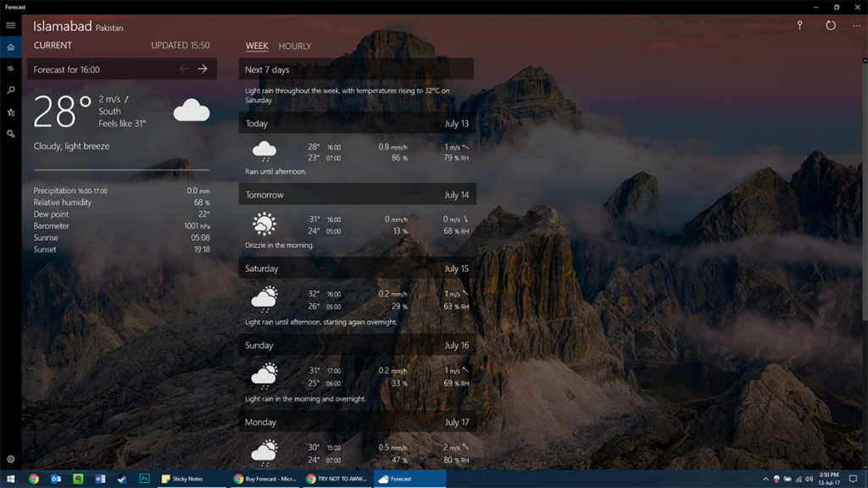Viewport: 868px width, 488px height.
Task: Switch to the WEEK tab
Action: coord(256,46)
